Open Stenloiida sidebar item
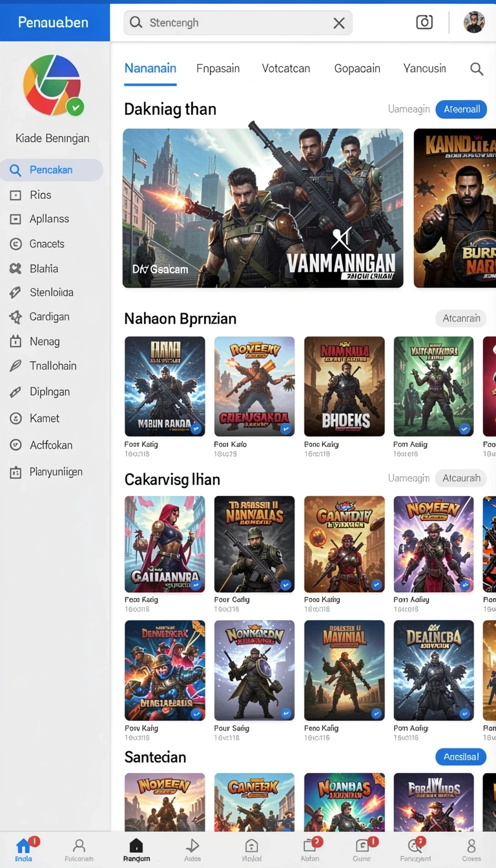This screenshot has width=496, height=868. (52, 293)
